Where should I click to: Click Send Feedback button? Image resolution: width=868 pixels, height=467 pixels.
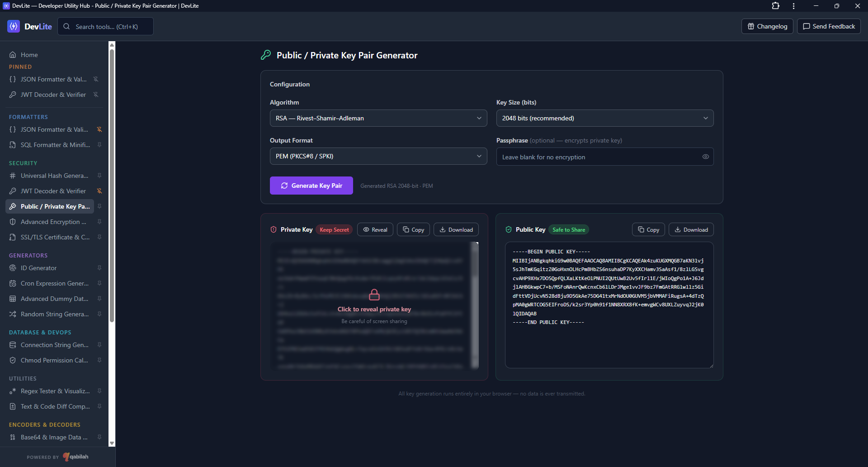(829, 26)
